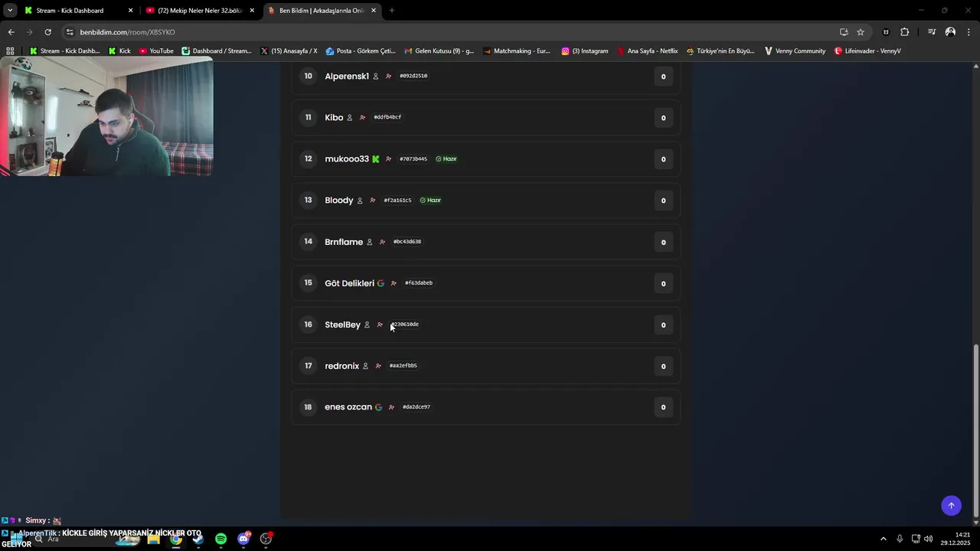Viewport: 980px width, 551px height.
Task: Click the Hazır status in Bloody's row
Action: [x=430, y=201]
